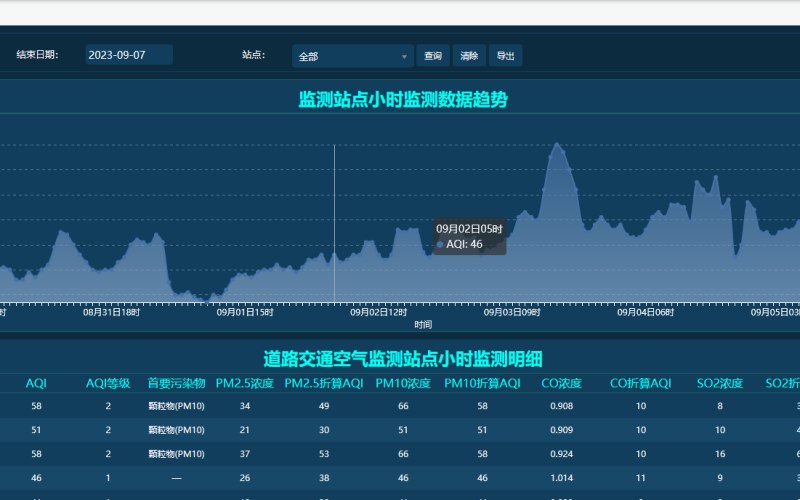Click CO浓度 cell 0.908
800x500 pixels.
click(x=562, y=406)
